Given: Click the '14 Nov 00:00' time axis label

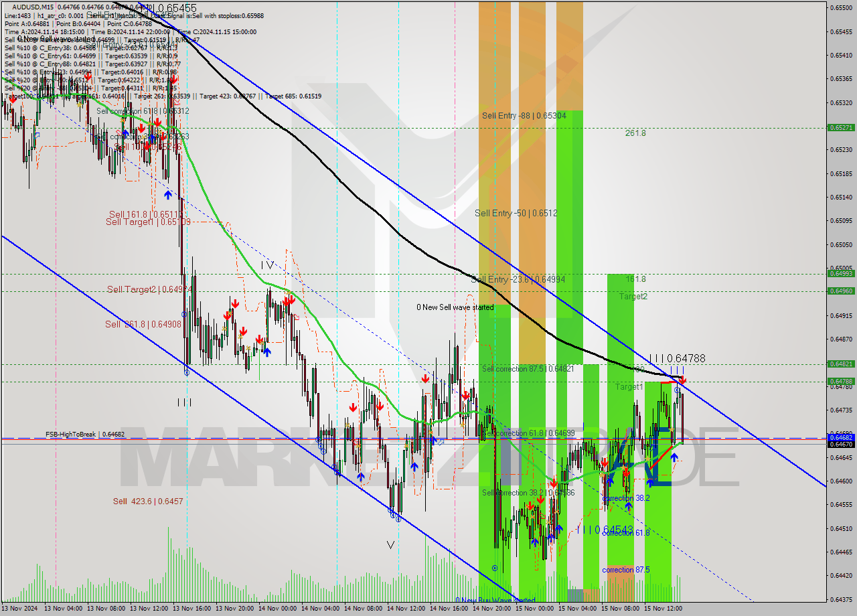Looking at the screenshot, I should coord(277,609).
